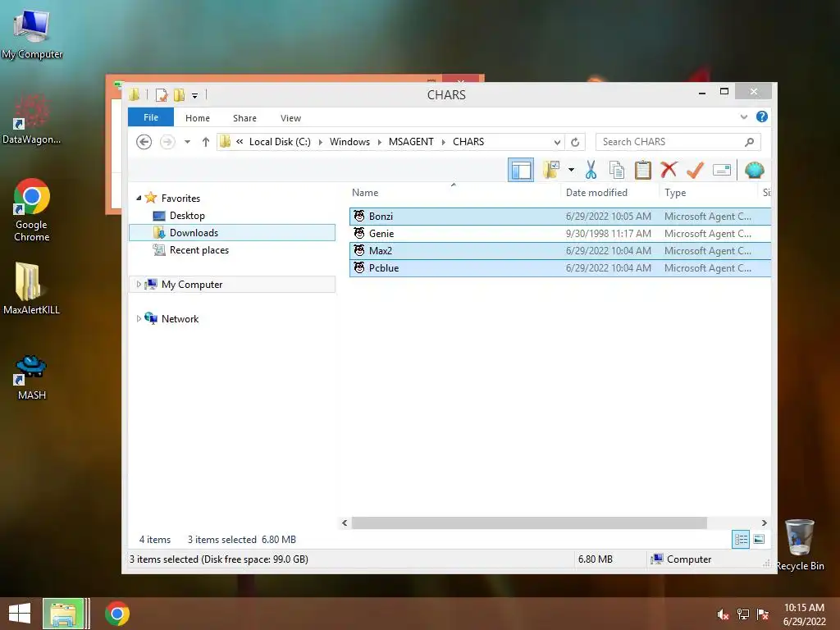Click the scroll right arrow of file list
Image resolution: width=840 pixels, height=630 pixels.
765,523
